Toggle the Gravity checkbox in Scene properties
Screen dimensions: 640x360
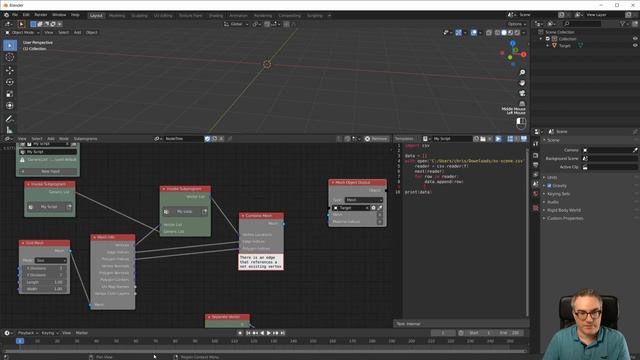(x=549, y=186)
